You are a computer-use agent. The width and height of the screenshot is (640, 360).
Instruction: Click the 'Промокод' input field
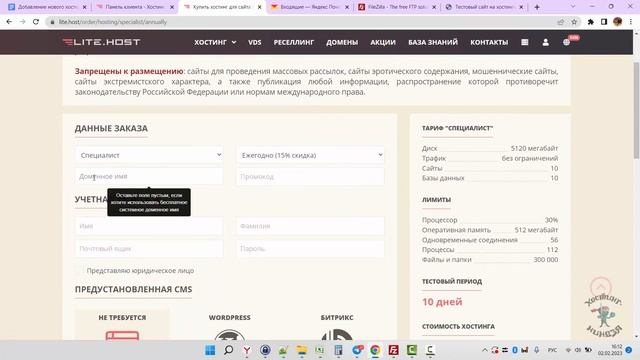tap(310, 176)
